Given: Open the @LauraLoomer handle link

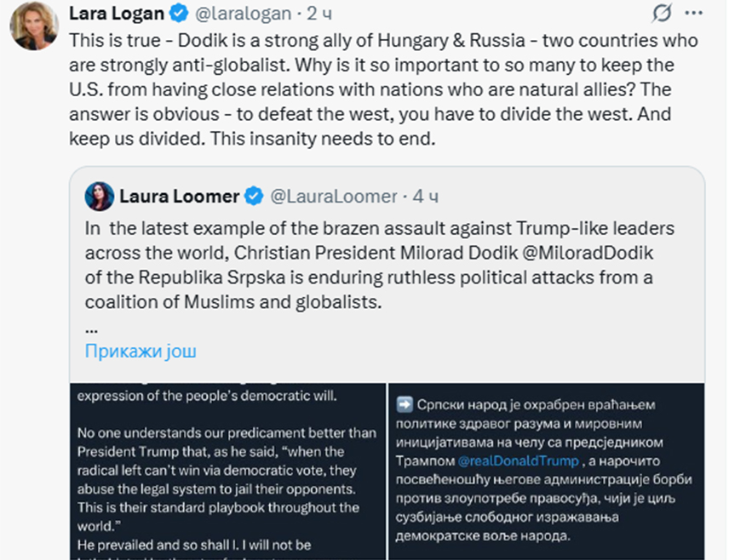Looking at the screenshot, I should point(334,197).
